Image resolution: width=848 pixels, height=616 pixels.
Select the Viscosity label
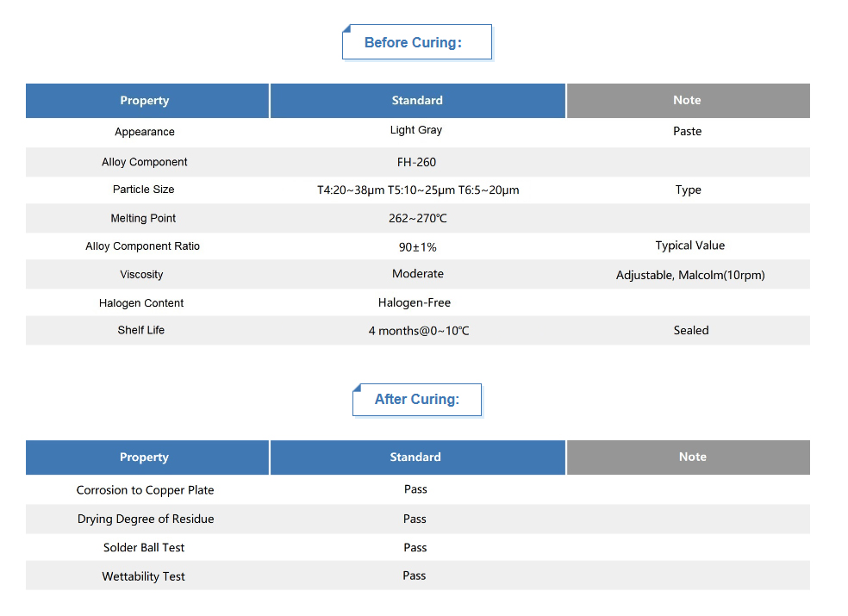tap(141, 275)
